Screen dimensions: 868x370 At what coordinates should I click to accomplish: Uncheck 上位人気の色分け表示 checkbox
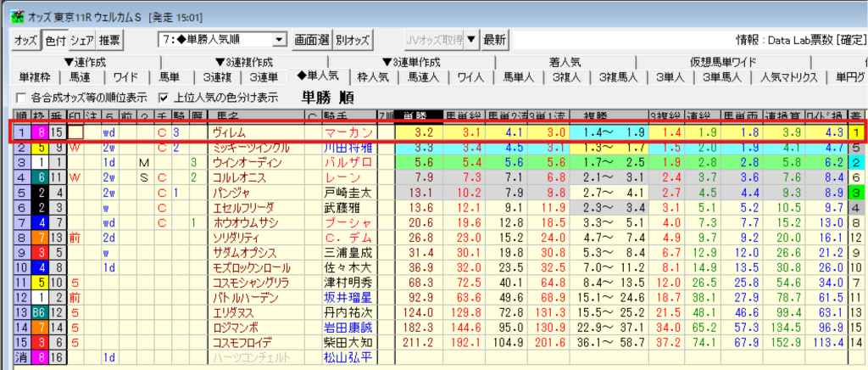164,97
